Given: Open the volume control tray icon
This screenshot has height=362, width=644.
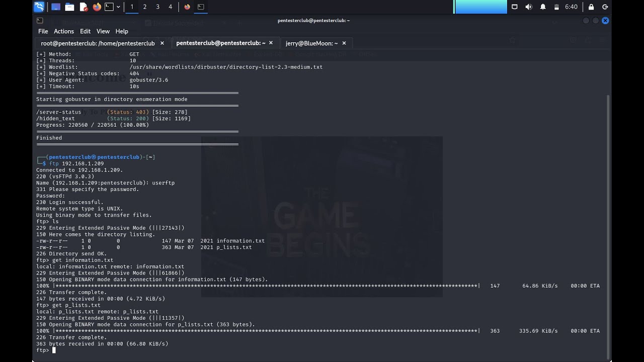Looking at the screenshot, I should pyautogui.click(x=528, y=7).
